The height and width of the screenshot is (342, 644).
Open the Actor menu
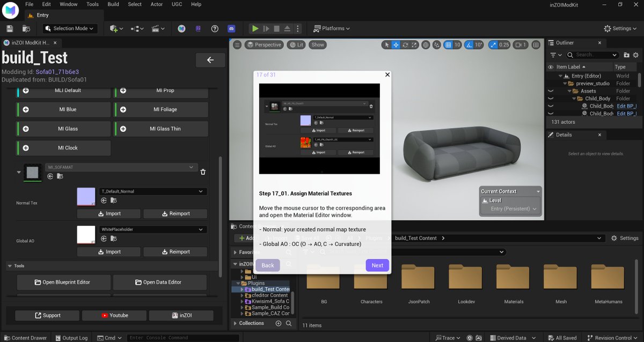(157, 4)
